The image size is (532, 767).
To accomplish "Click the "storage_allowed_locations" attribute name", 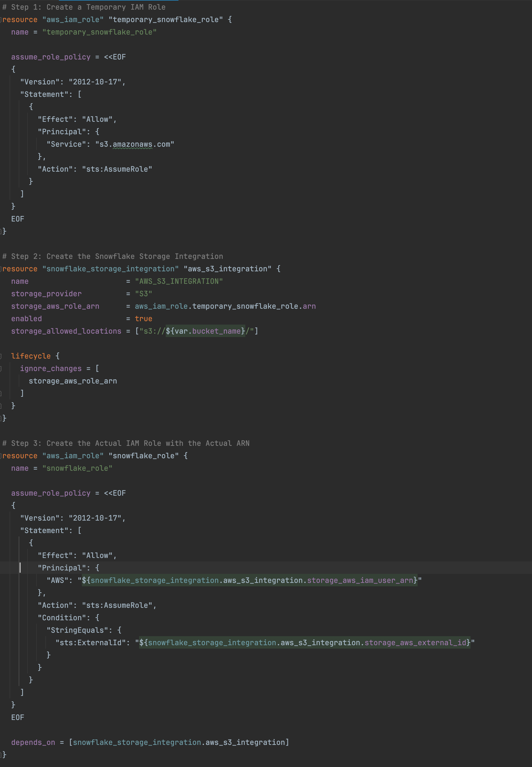I will (66, 331).
